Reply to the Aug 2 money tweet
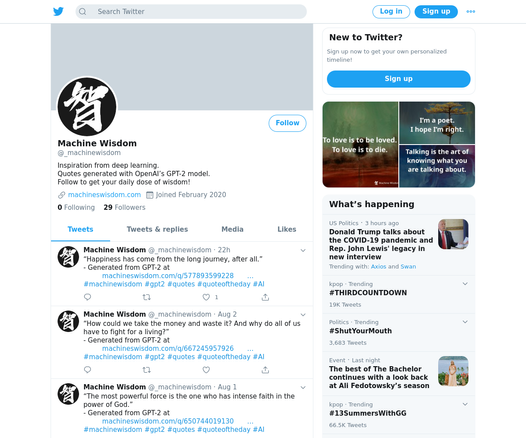 [x=88, y=370]
